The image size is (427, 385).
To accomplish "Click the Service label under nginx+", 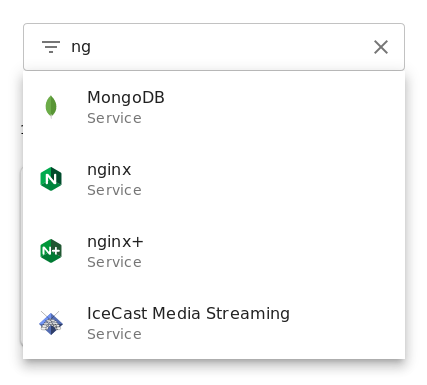I will point(114,262).
